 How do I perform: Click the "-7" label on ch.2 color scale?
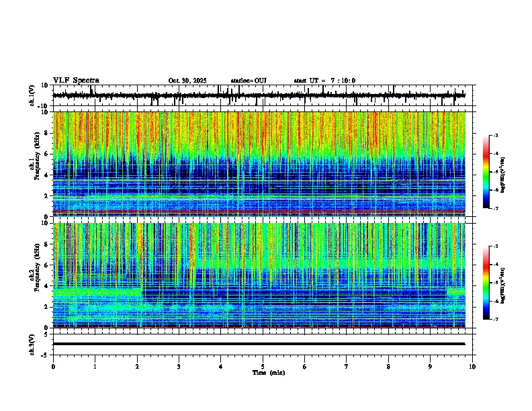496,319
